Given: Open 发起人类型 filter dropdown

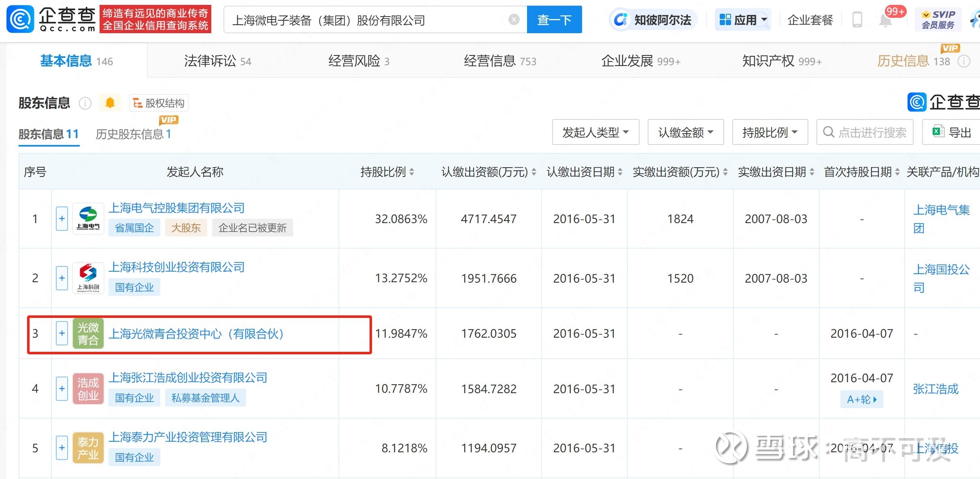Looking at the screenshot, I should (595, 132).
